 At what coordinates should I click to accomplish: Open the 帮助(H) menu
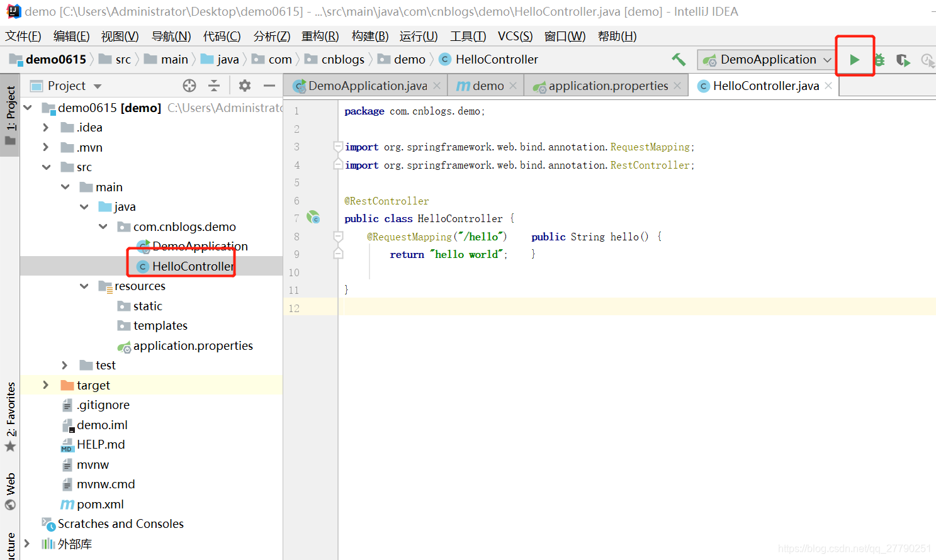pyautogui.click(x=617, y=36)
